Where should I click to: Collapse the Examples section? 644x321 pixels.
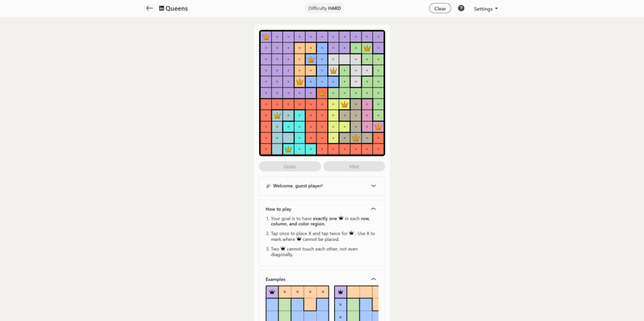[x=373, y=279]
